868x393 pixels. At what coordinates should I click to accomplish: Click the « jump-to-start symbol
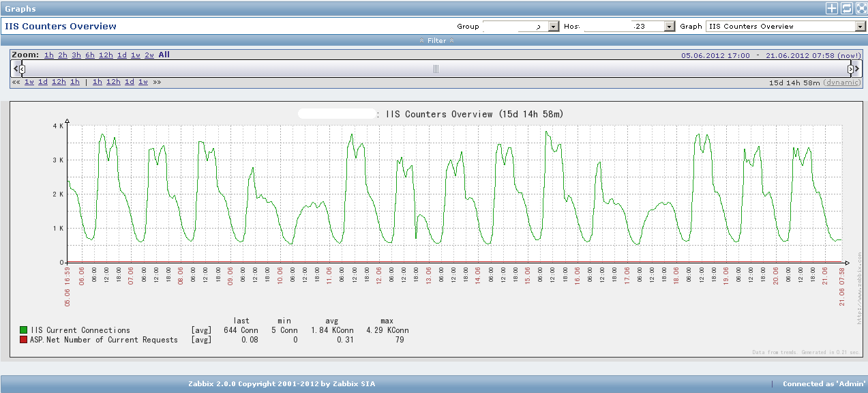[16, 82]
